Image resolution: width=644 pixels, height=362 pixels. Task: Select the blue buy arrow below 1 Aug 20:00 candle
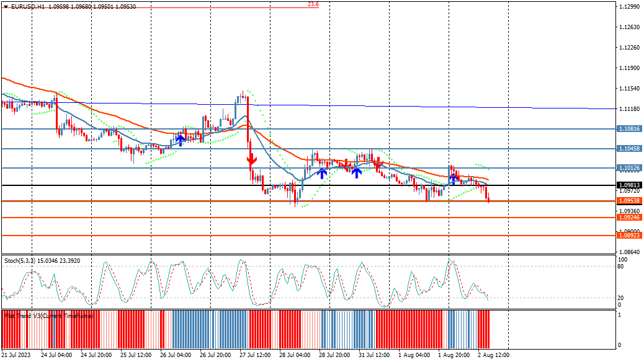click(453, 178)
